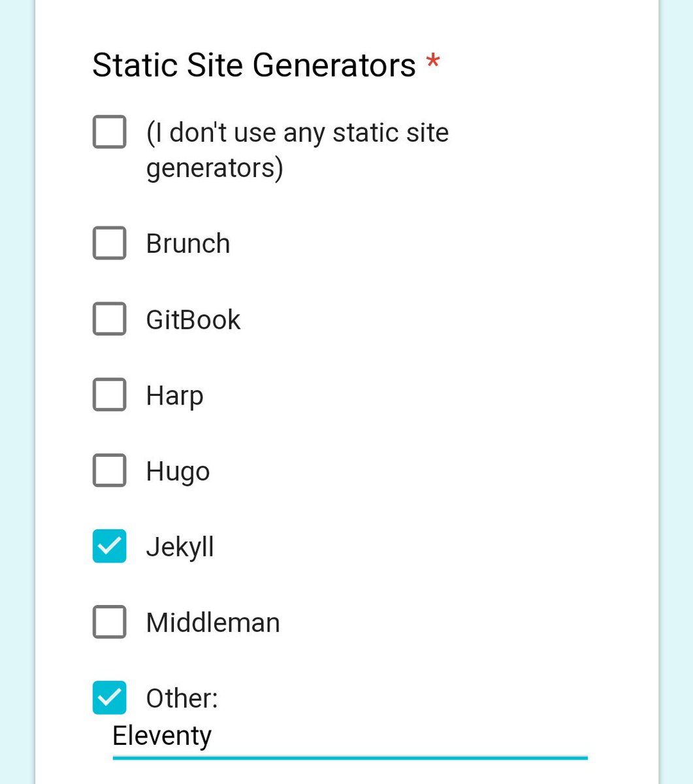Click the Jekyll label text
The width and height of the screenshot is (693, 784).
point(180,548)
